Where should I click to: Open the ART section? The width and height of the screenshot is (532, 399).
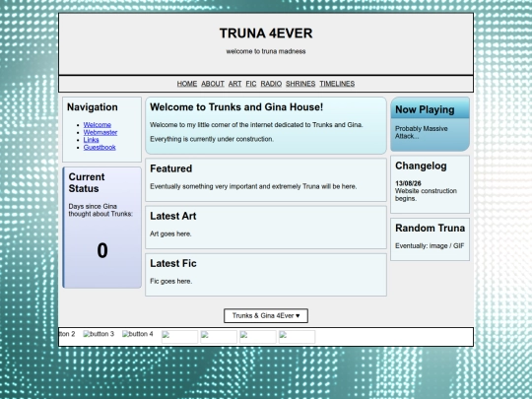click(x=234, y=84)
